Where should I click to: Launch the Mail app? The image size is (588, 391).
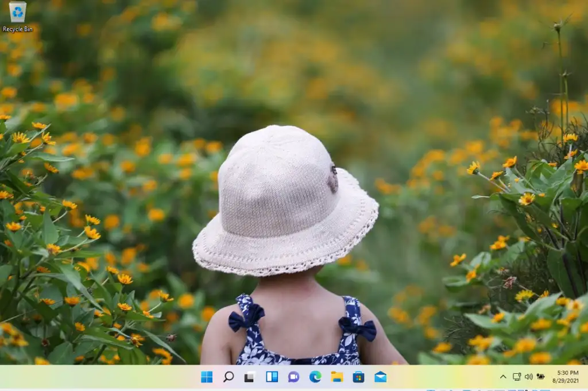click(x=380, y=377)
